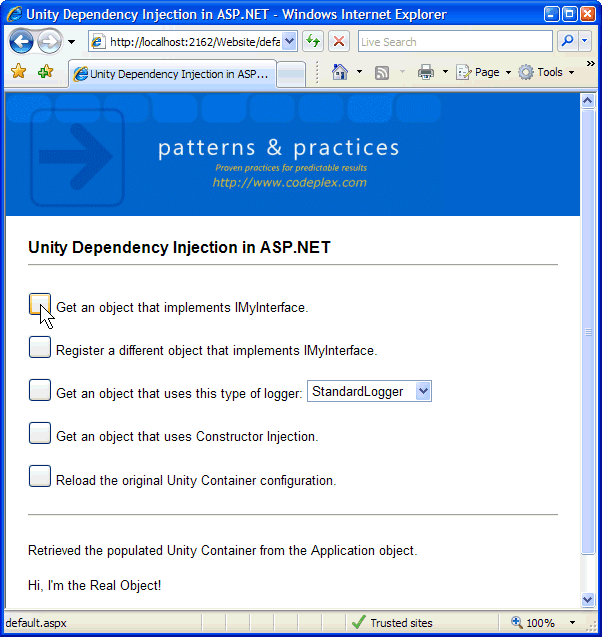Click Reload original Unity Container configuration button
This screenshot has width=602, height=637.
(40, 476)
